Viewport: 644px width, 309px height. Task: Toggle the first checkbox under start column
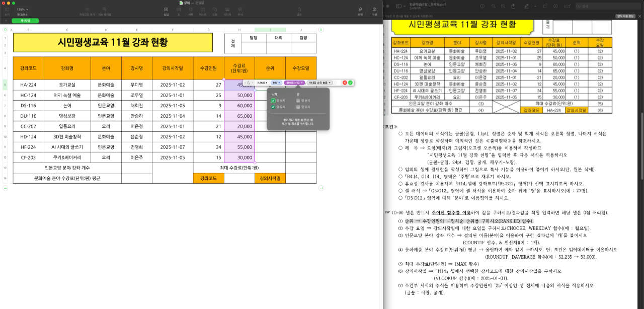[x=273, y=100]
